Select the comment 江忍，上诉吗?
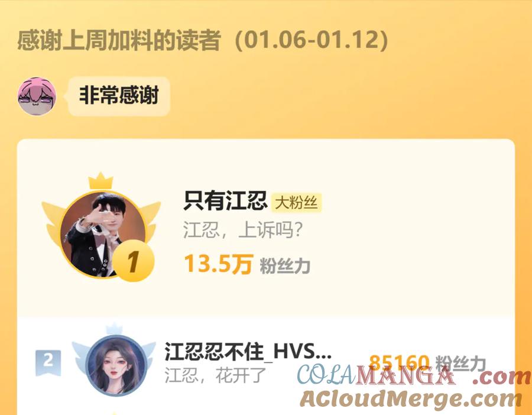The height and width of the screenshot is (415, 532). point(242,230)
